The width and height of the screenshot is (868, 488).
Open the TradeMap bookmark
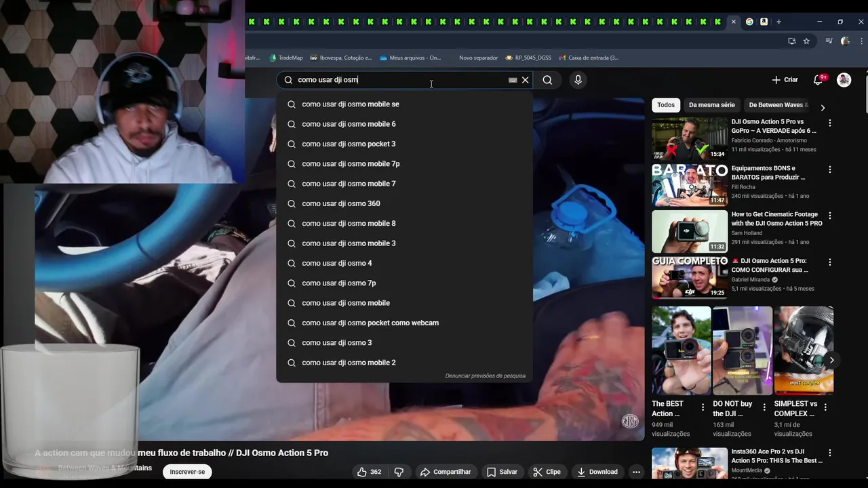tap(285, 58)
